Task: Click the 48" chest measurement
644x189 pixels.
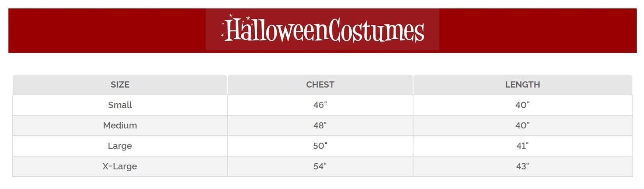Action: pyautogui.click(x=320, y=125)
